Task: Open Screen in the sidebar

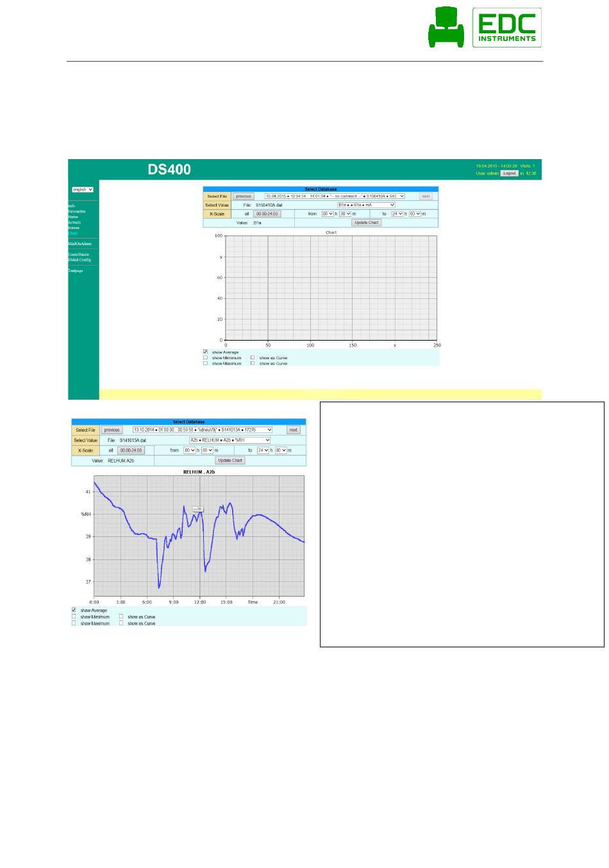Action: [74, 228]
